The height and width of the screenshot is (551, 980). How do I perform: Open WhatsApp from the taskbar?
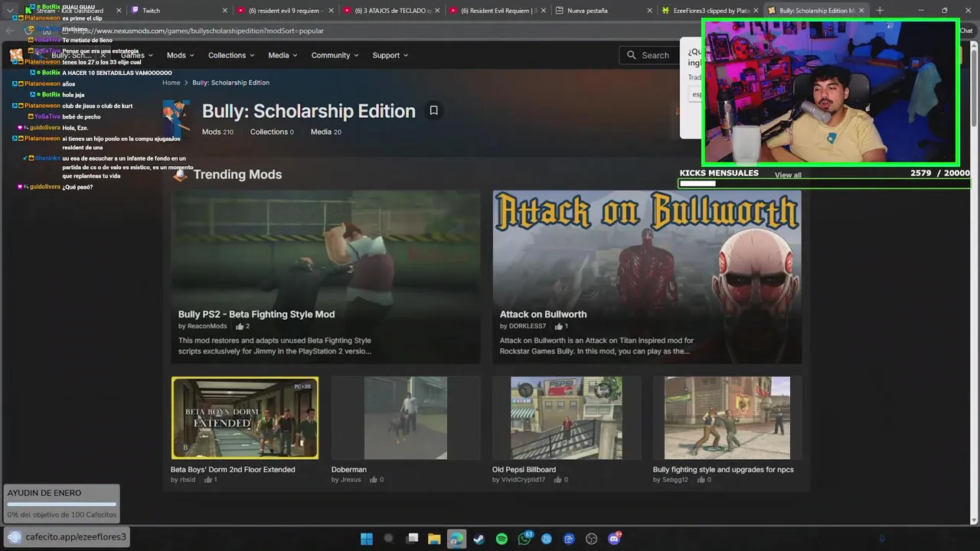pyautogui.click(x=524, y=539)
